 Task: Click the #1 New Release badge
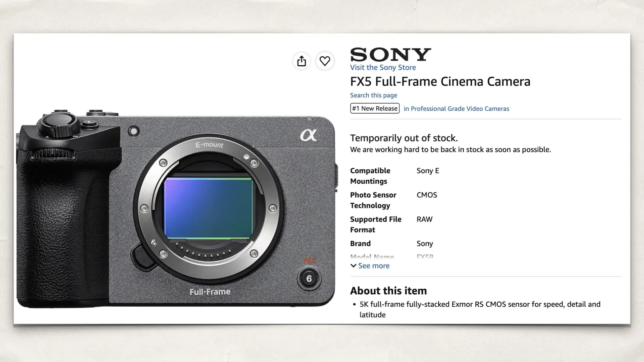[x=375, y=108]
